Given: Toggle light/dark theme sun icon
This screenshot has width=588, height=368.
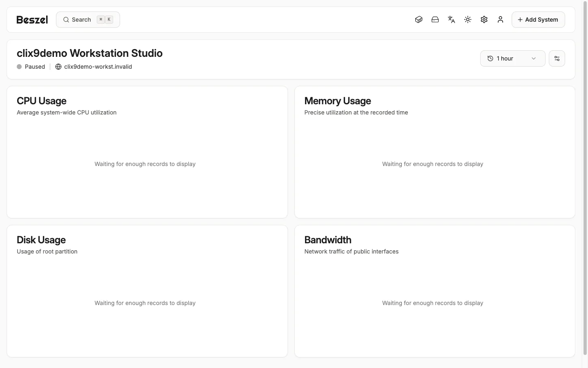Looking at the screenshot, I should click(x=468, y=20).
